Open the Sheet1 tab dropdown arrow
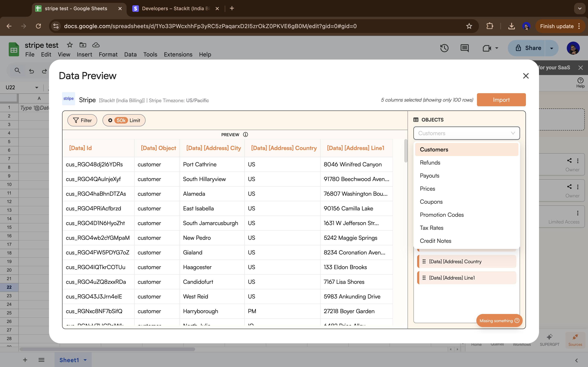Image resolution: width=588 pixels, height=367 pixels. 85,360
